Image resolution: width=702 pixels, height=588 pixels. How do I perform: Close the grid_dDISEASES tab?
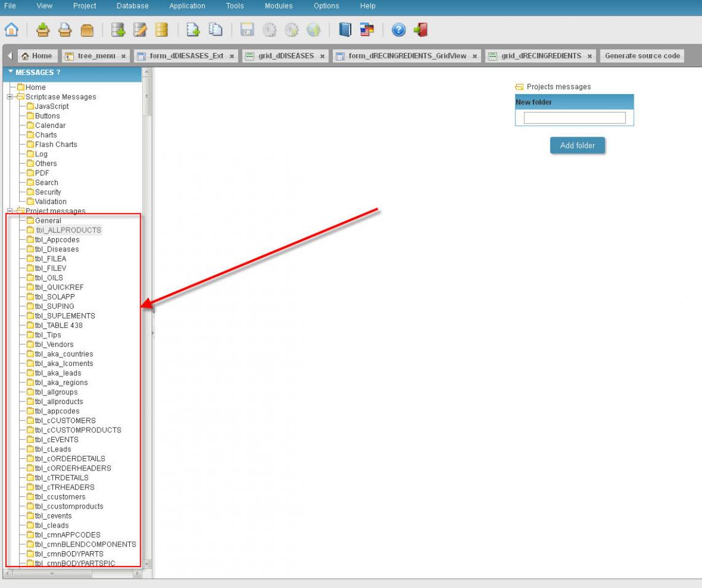click(322, 57)
